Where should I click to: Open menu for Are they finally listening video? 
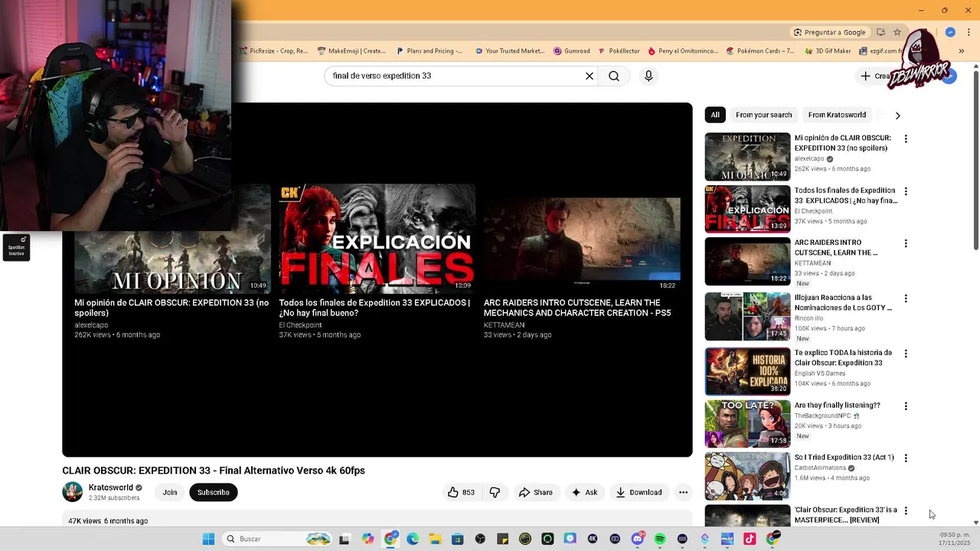tap(906, 406)
